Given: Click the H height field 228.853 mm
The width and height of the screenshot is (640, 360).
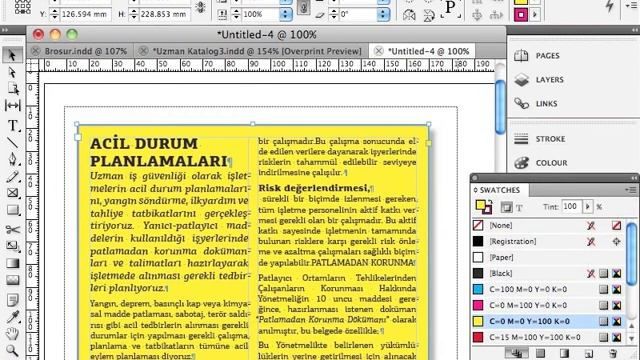Looking at the screenshot, I should (x=164, y=14).
